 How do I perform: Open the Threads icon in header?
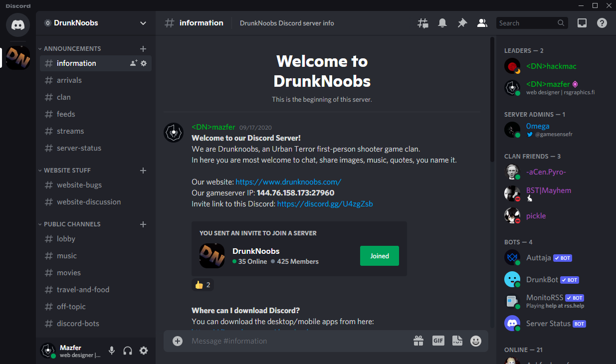(422, 23)
